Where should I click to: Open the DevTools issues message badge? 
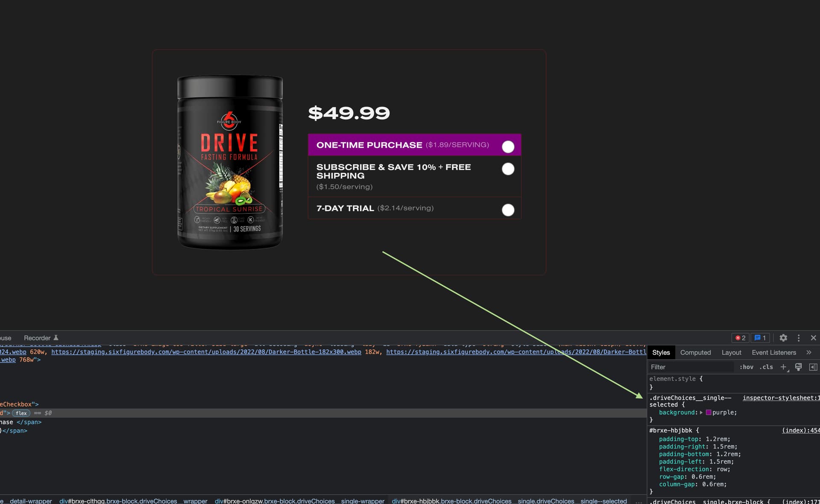tap(761, 338)
